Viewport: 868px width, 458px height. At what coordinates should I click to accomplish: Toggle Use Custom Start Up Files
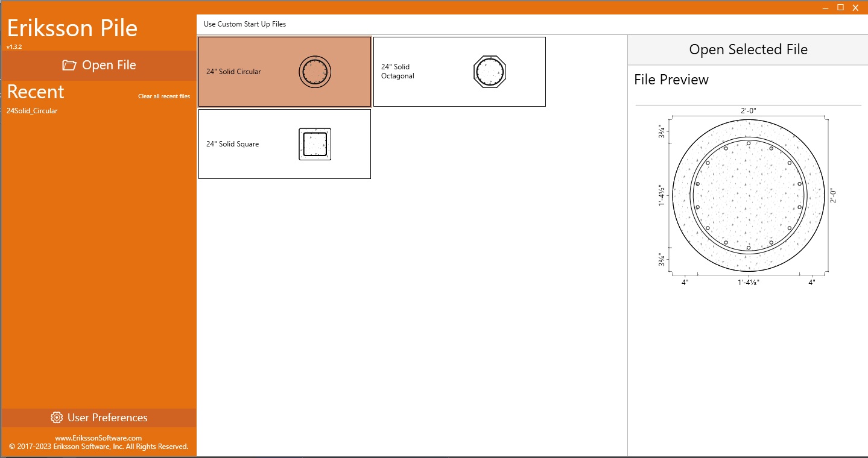(245, 24)
